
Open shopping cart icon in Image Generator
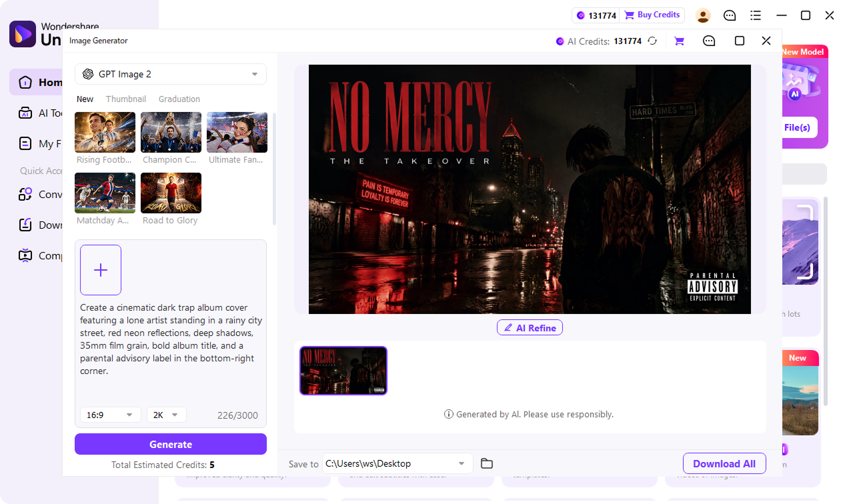click(x=679, y=41)
